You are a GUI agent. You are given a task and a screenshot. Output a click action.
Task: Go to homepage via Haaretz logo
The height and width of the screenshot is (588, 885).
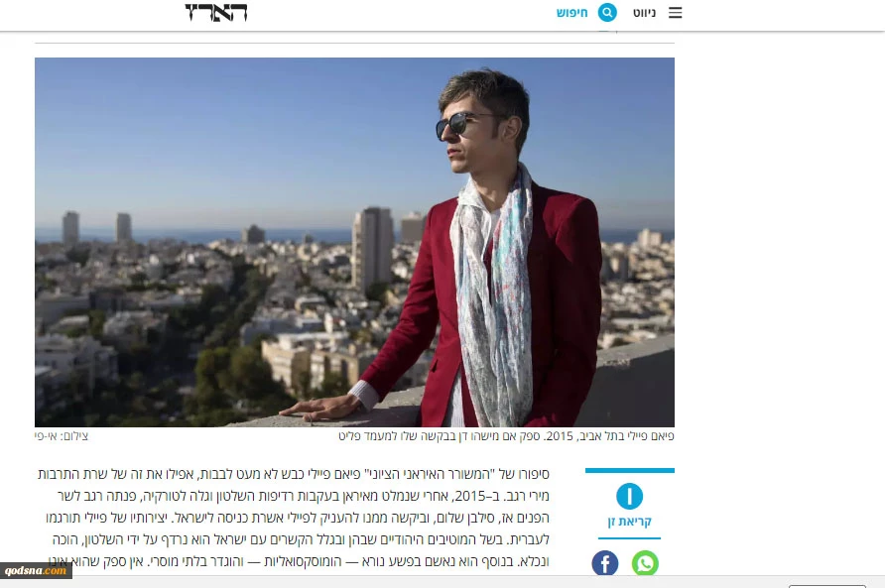(216, 13)
